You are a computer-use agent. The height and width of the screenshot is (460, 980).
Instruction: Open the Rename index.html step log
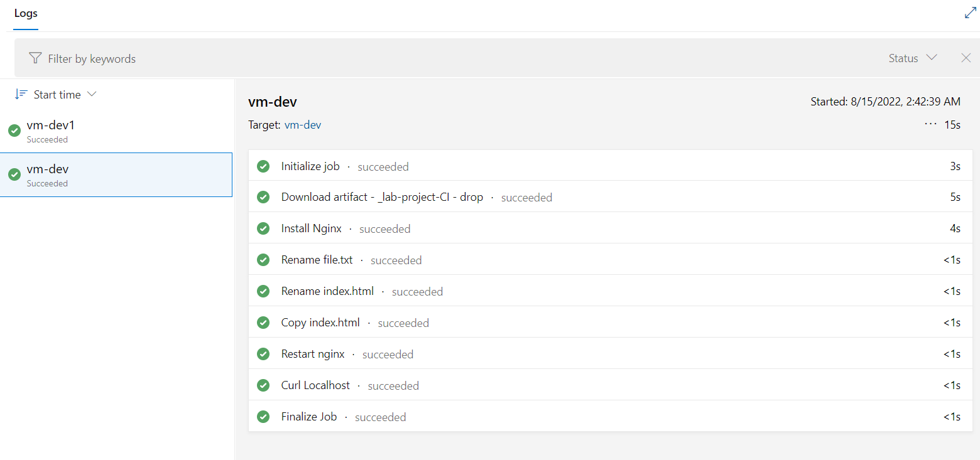[611, 291]
